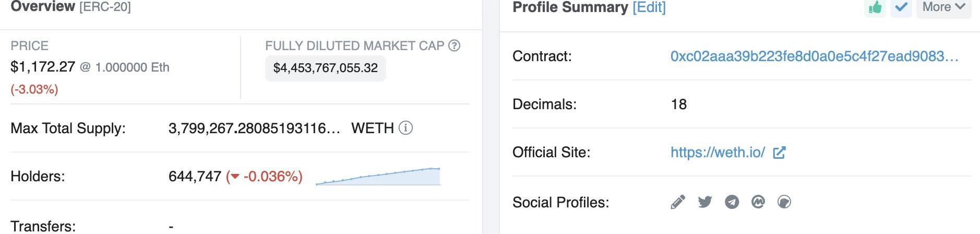Image resolution: width=980 pixels, height=234 pixels.
Task: Click the Max Total Supply value
Action: [254, 128]
